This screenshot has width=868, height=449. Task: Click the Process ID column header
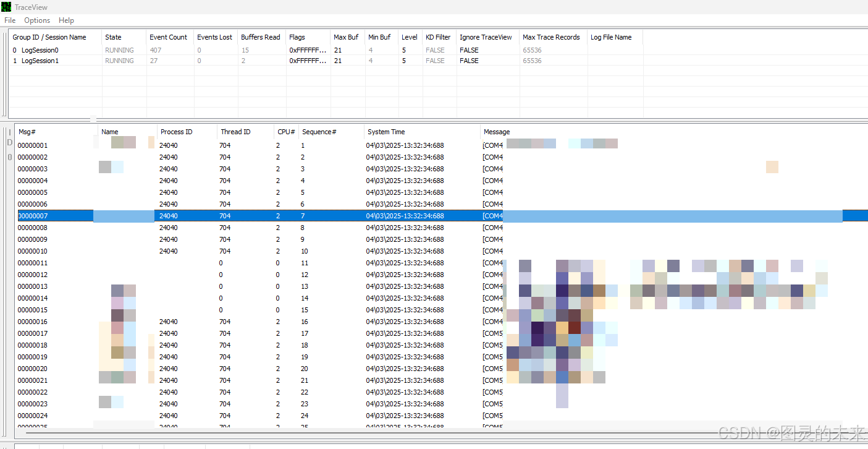point(175,132)
